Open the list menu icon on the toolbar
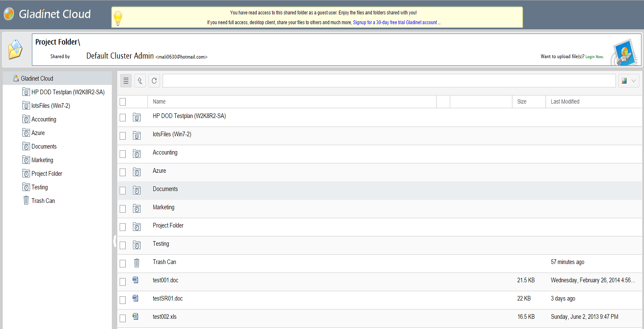This screenshot has height=329, width=644. pyautogui.click(x=126, y=80)
